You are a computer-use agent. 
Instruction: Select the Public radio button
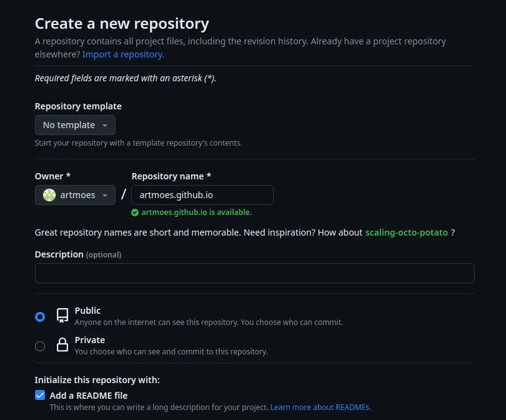[x=40, y=317]
